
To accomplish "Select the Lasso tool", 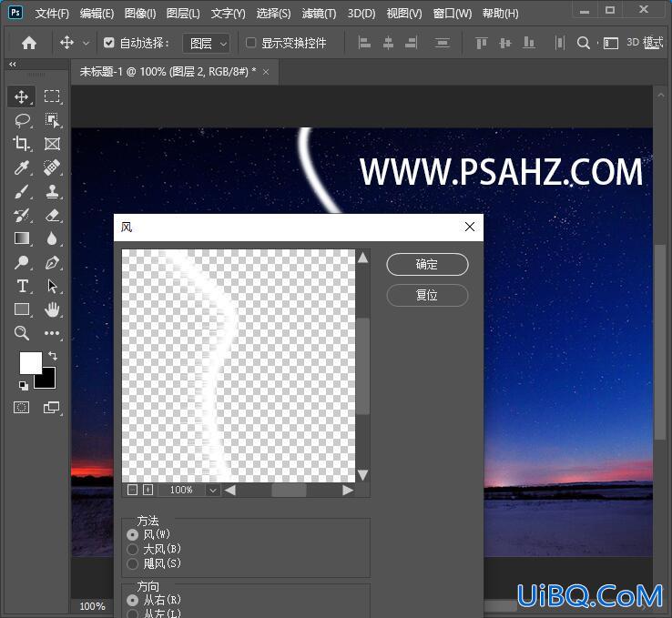I will 22,121.
